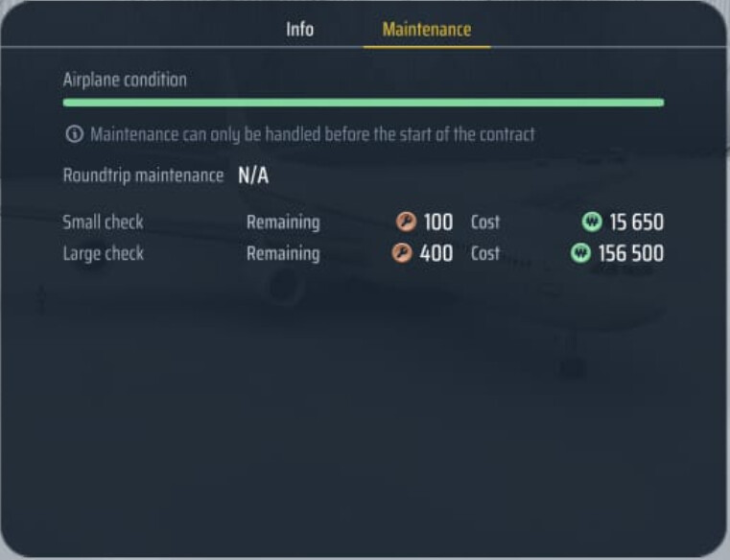Click the Small check cost value 15 650

(636, 222)
